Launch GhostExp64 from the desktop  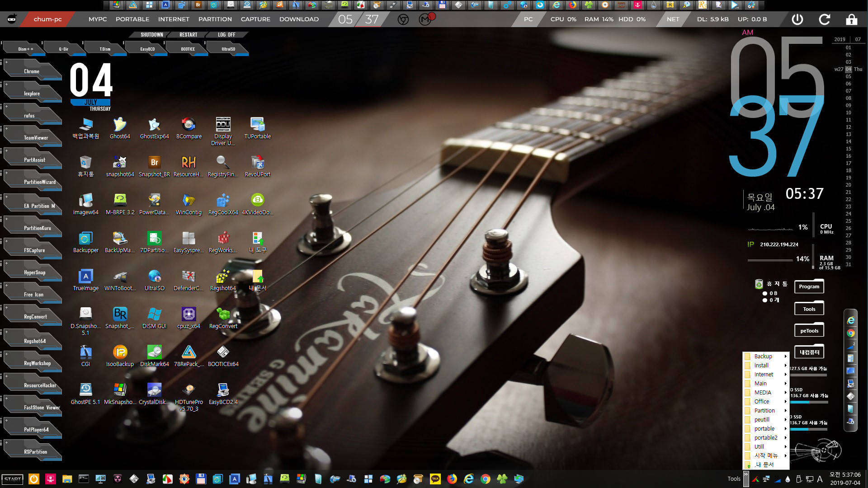tap(154, 128)
